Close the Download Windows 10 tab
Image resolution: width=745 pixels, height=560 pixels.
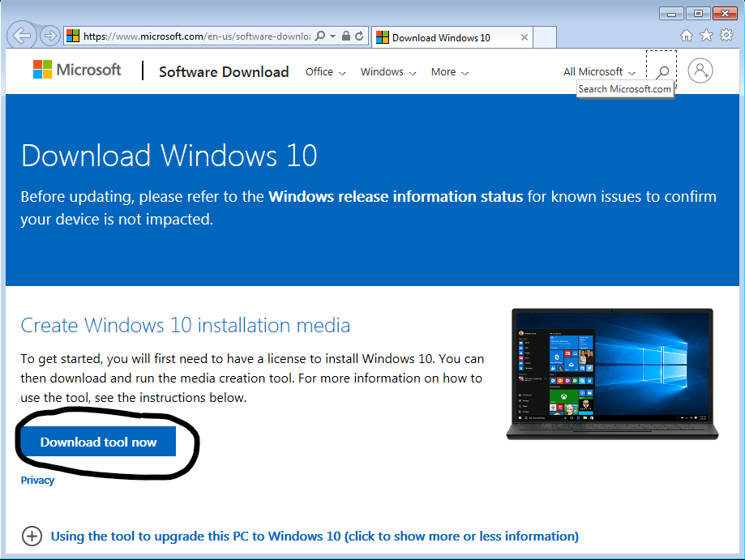(524, 37)
